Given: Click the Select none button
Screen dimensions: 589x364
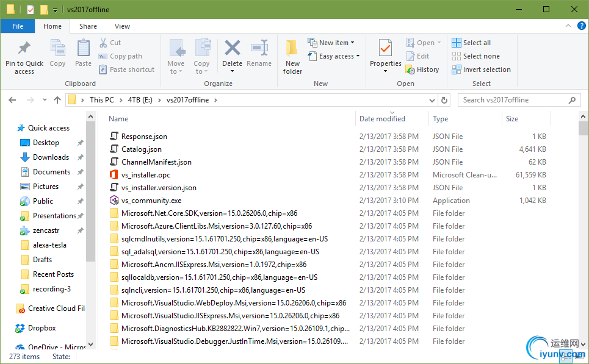Looking at the screenshot, I should point(476,56).
